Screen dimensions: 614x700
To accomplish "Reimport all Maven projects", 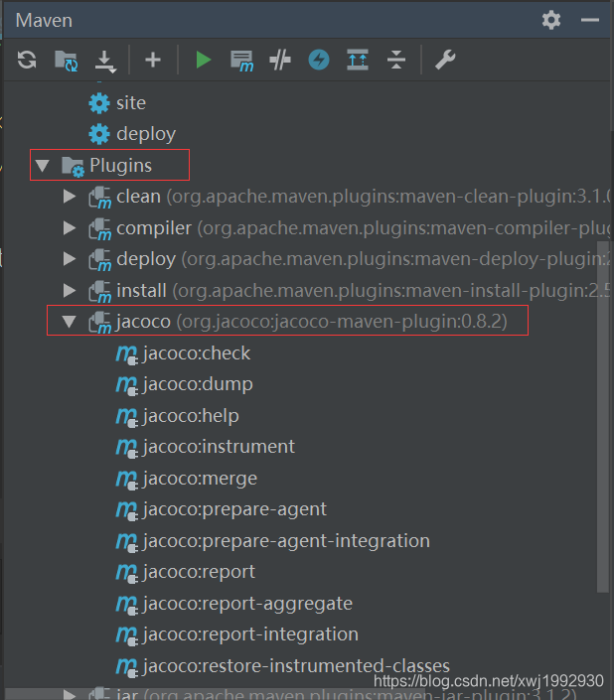I will [27, 60].
